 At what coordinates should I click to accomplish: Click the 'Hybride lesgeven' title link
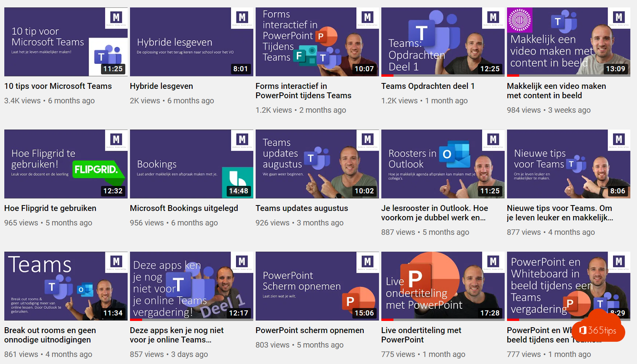161,86
